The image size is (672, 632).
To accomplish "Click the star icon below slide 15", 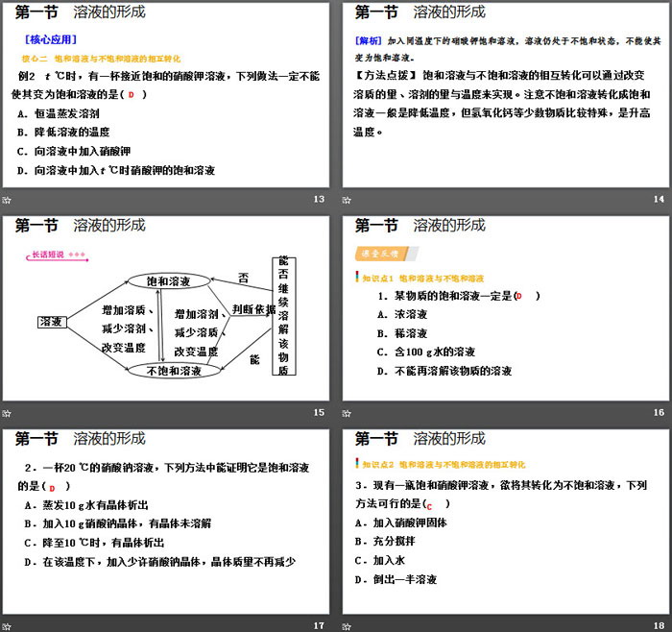I will click(x=8, y=412).
